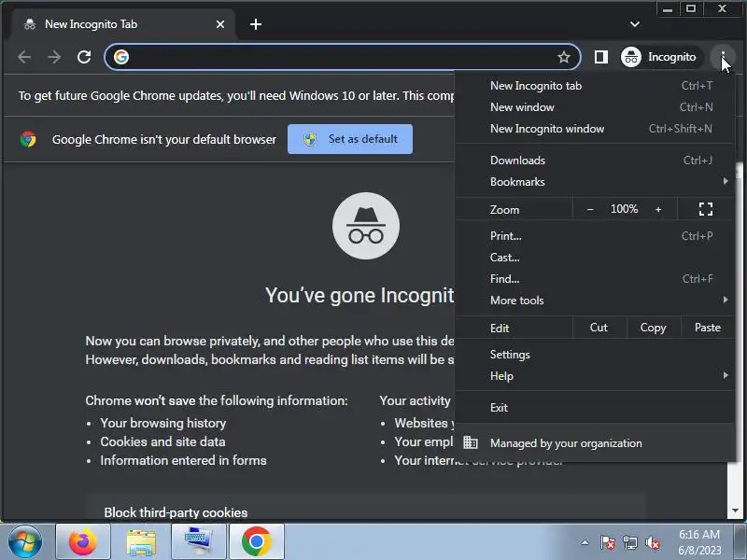Expand the Help submenu
The height and width of the screenshot is (560, 747).
(595, 376)
